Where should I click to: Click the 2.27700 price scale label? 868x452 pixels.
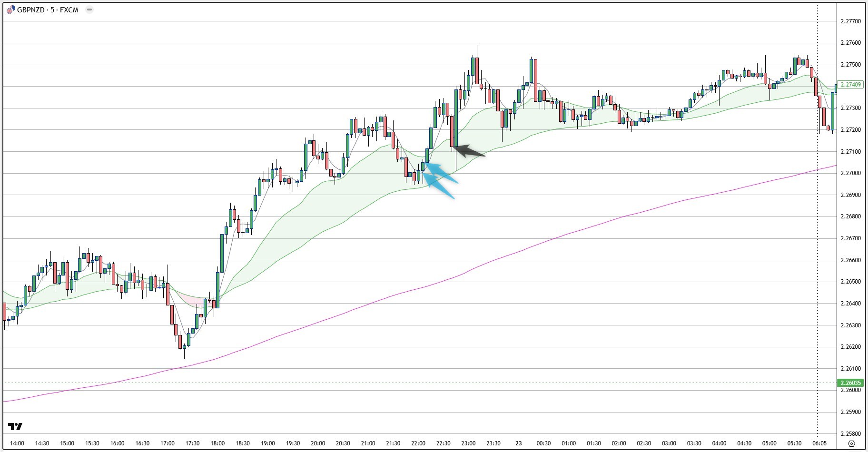(x=850, y=21)
